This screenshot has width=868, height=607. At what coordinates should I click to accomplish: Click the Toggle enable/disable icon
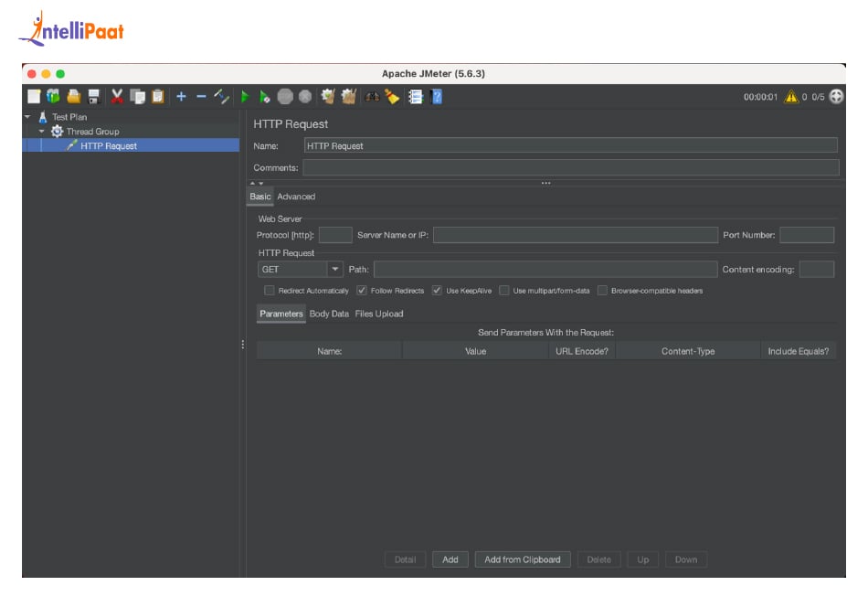(221, 96)
